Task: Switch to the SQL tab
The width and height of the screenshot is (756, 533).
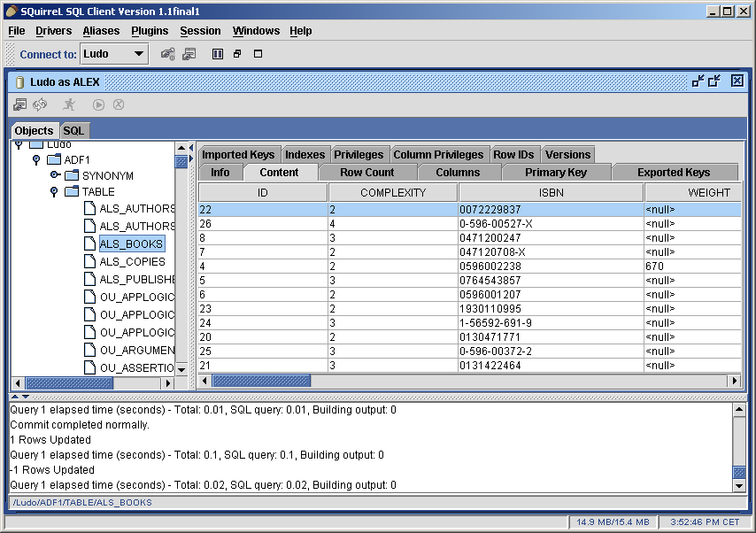Action: (x=73, y=130)
